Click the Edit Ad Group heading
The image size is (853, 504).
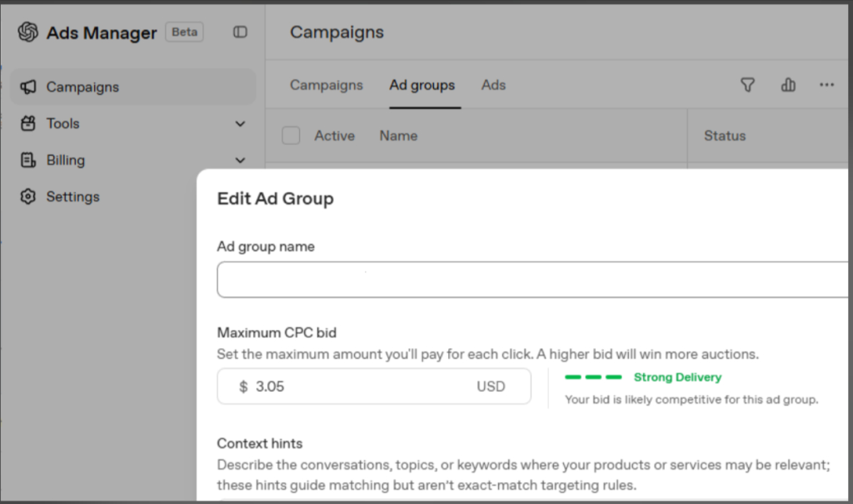[275, 198]
